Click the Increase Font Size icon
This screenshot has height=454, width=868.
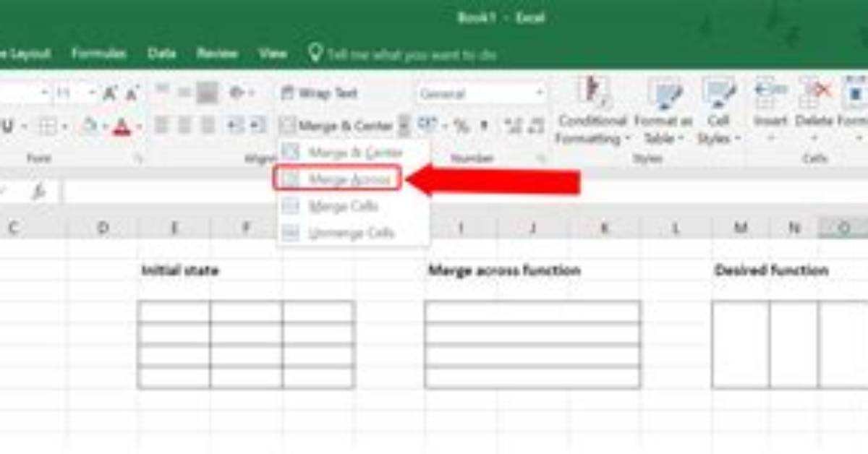point(110,93)
